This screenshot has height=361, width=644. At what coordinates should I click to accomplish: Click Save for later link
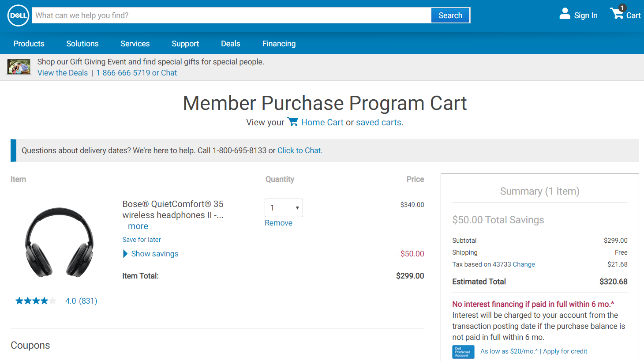(142, 240)
